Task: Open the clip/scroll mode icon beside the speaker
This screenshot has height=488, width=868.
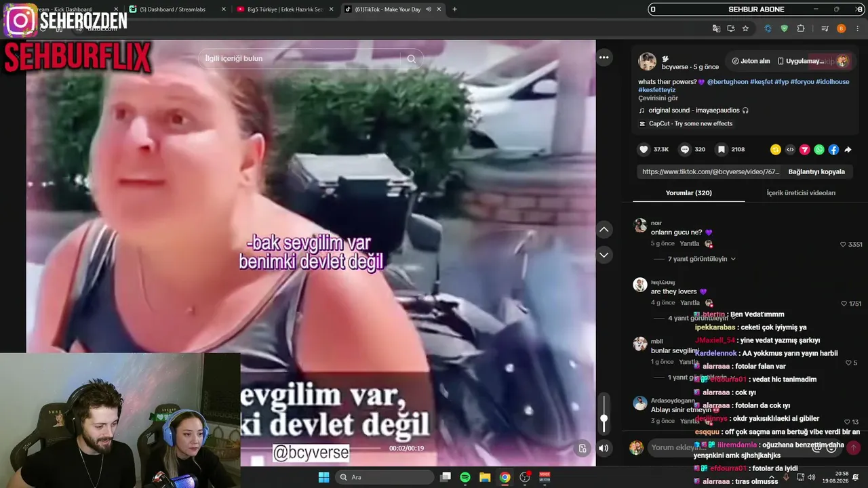Action: click(583, 448)
